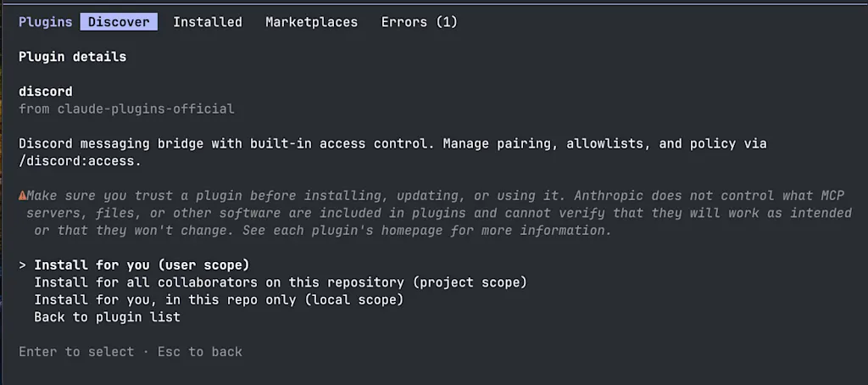Click the selection arrow cursor marker
This screenshot has width=868, height=385.
pos(23,265)
